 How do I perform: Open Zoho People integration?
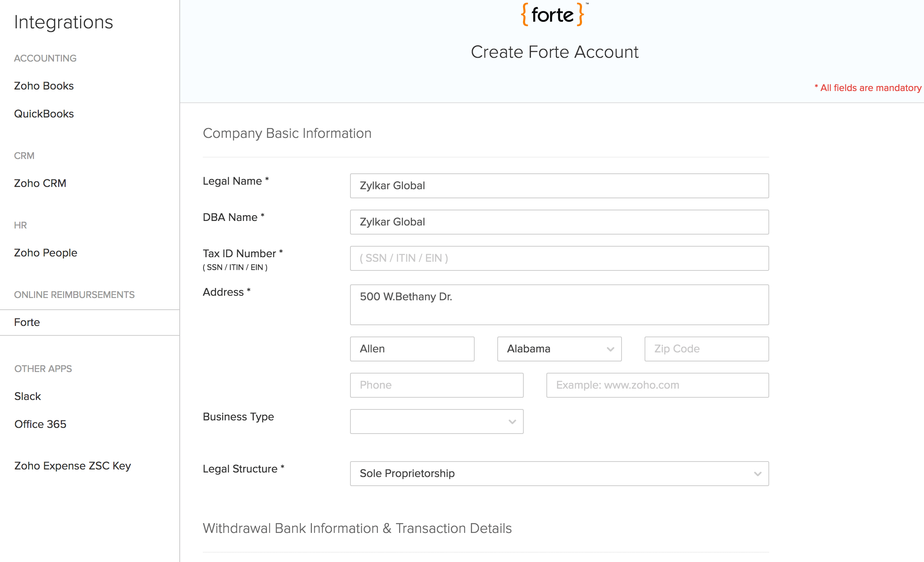click(45, 253)
